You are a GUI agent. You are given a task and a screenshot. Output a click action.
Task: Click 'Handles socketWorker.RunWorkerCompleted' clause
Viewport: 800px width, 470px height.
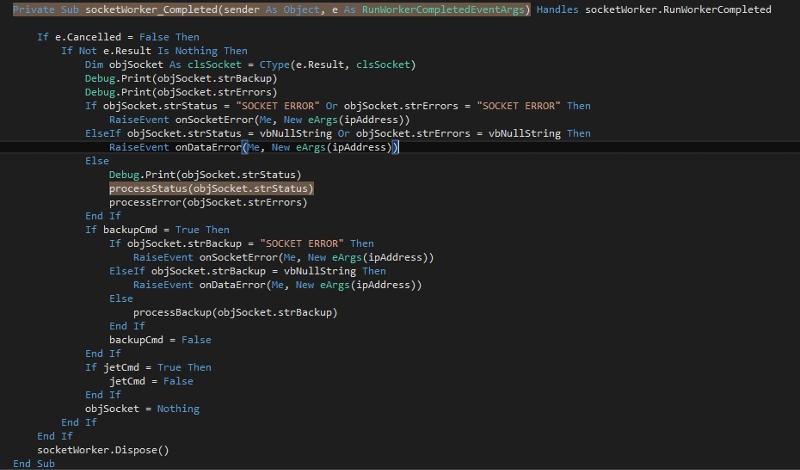[654, 9]
